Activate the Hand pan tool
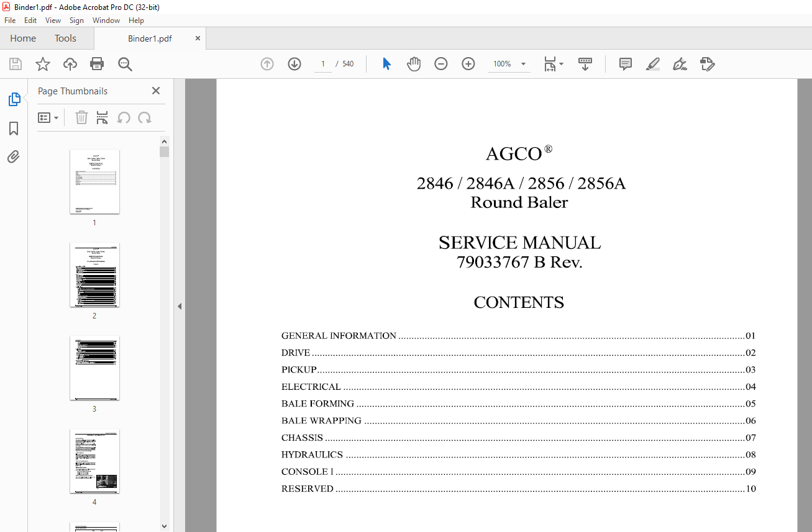 (x=414, y=64)
